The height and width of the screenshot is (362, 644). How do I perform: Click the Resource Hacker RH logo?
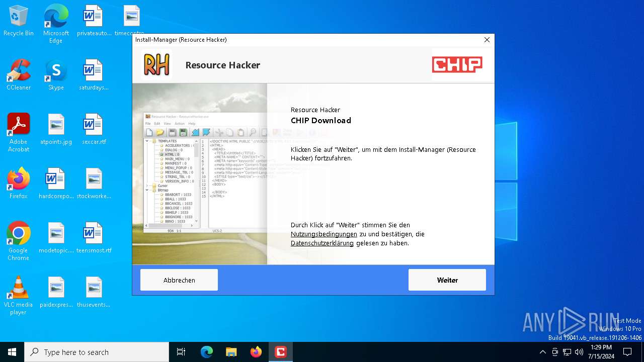(156, 65)
